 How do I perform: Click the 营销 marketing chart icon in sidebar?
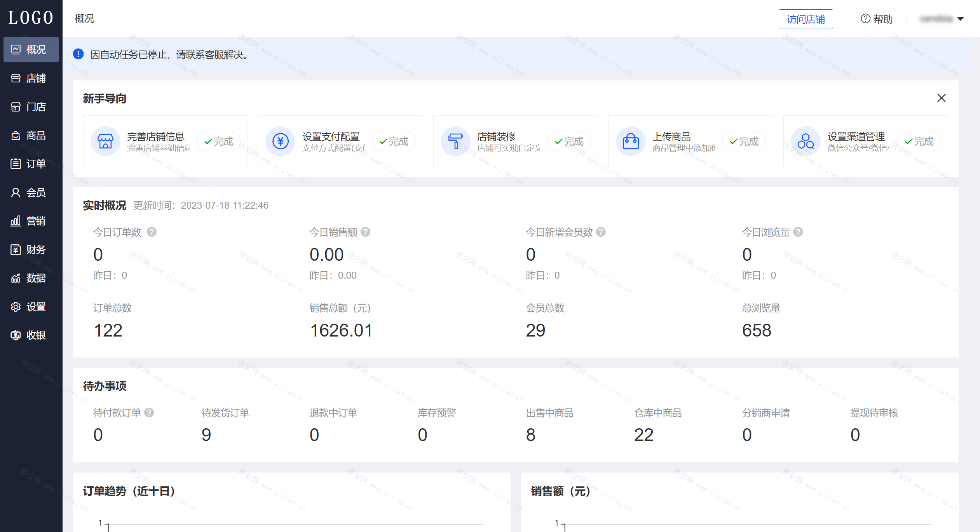[x=16, y=221]
